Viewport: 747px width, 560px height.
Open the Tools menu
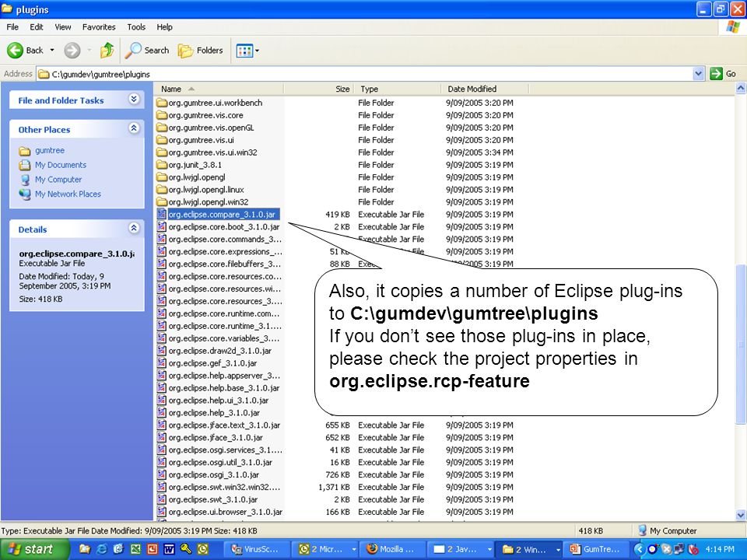(135, 27)
